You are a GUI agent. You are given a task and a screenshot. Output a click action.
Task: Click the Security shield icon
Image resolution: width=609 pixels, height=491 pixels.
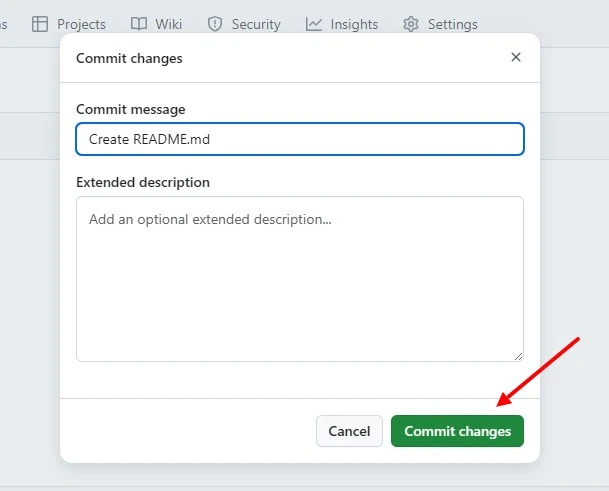[215, 24]
